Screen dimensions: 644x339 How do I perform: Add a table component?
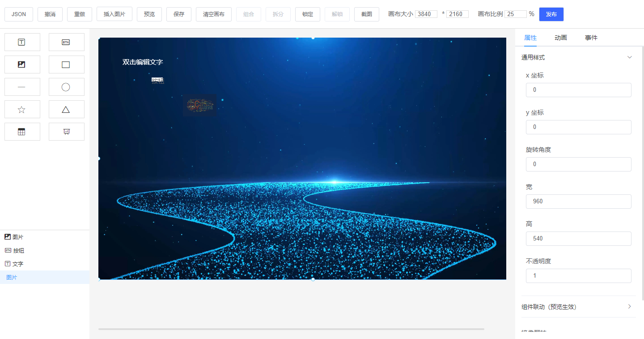22,132
